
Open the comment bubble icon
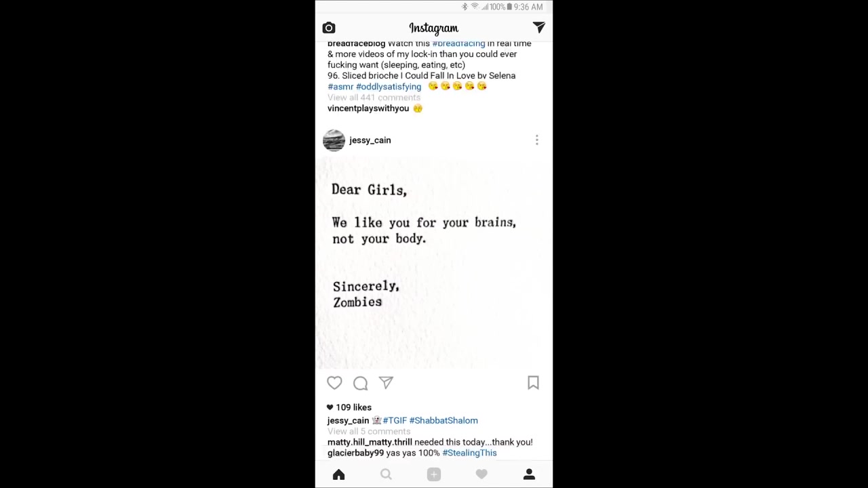pyautogui.click(x=360, y=383)
